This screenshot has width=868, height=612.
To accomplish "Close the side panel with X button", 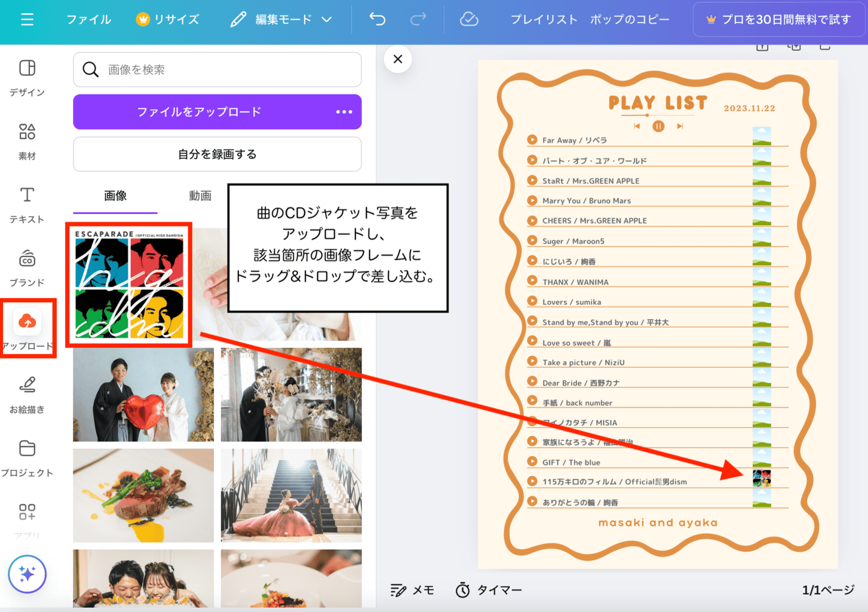I will (398, 59).
